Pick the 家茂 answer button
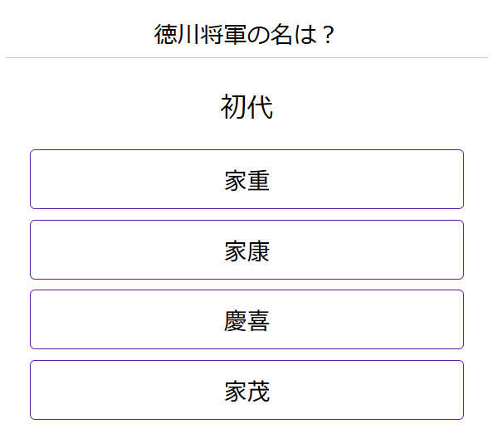Screen dimensions: 498x448 click(x=247, y=390)
